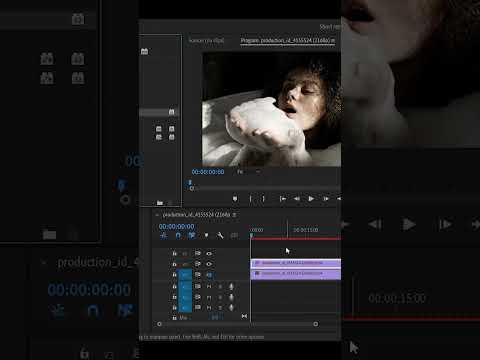Toggle the first audio track target
The image size is (480, 360).
tap(185, 286)
